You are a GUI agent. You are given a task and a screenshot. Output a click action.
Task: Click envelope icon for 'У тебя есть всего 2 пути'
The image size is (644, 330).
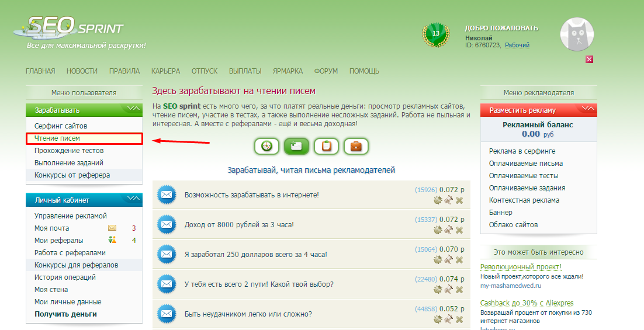point(167,284)
